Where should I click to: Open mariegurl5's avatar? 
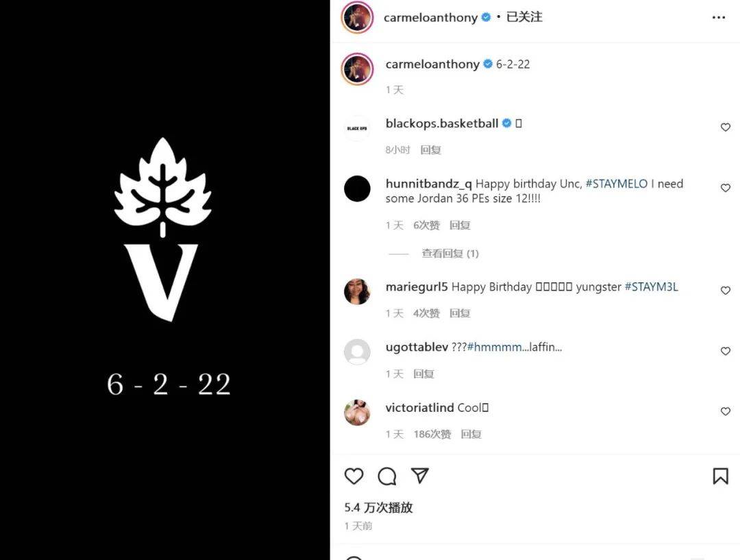point(357,291)
